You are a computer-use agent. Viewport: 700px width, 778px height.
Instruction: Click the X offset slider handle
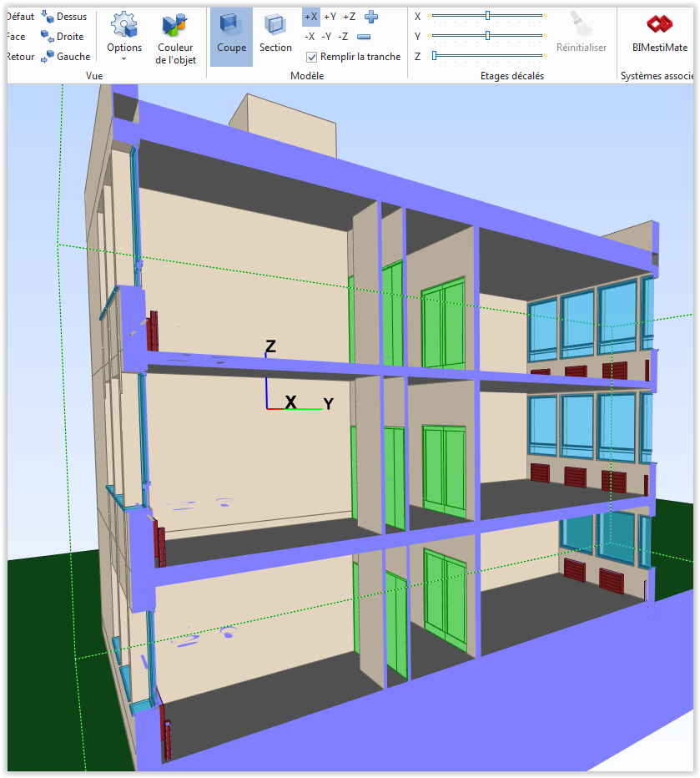[x=487, y=15]
